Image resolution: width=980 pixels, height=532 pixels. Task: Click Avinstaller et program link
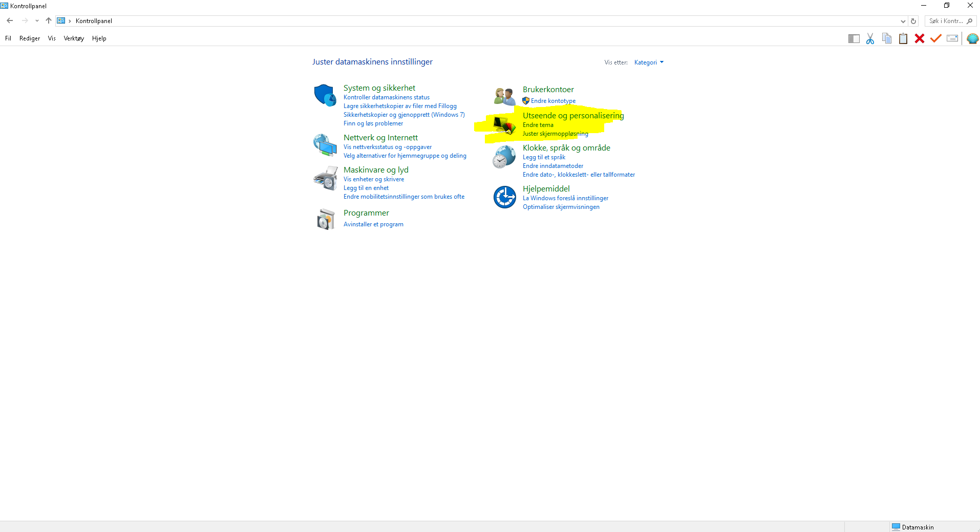(x=373, y=224)
